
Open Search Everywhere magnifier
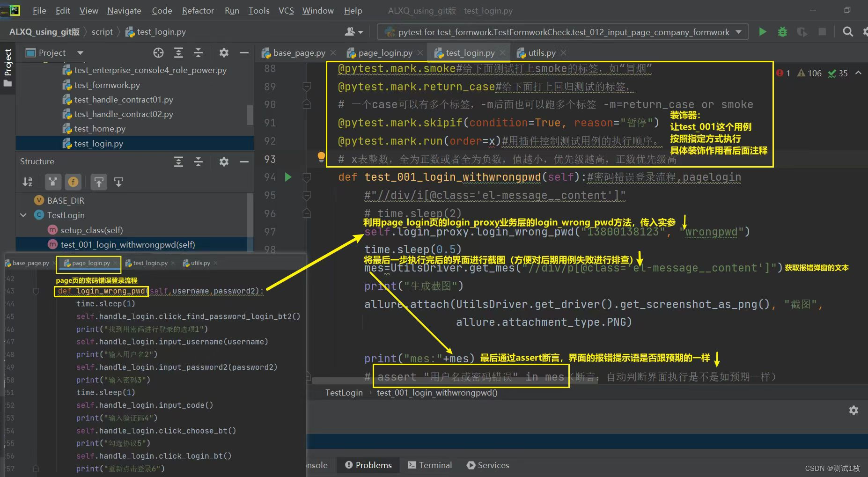point(848,32)
